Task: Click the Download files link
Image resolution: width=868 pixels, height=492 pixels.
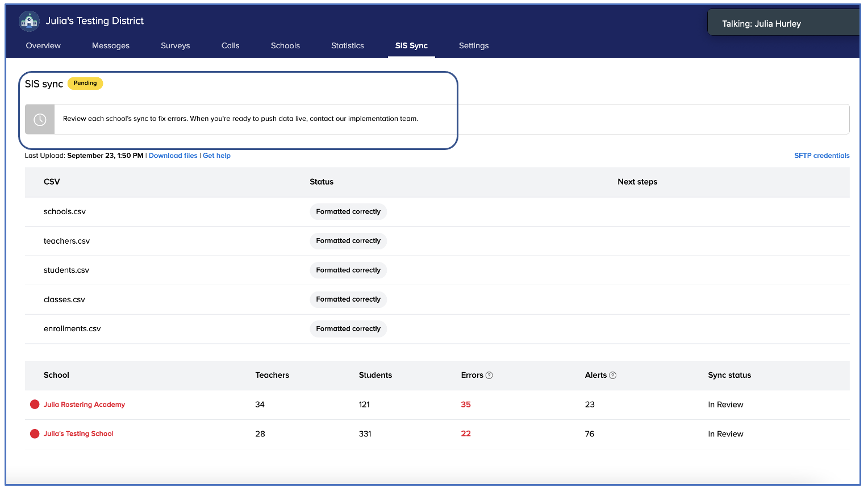Action: pyautogui.click(x=173, y=156)
